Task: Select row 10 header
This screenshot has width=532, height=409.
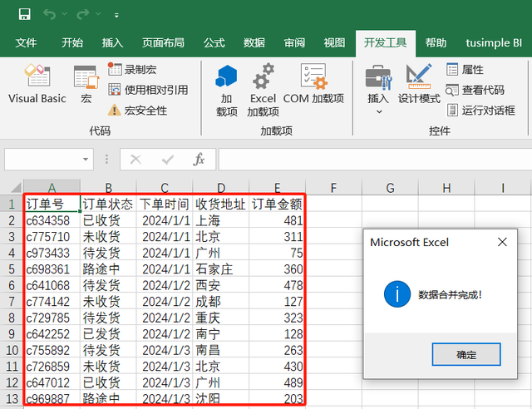Action: (x=12, y=350)
